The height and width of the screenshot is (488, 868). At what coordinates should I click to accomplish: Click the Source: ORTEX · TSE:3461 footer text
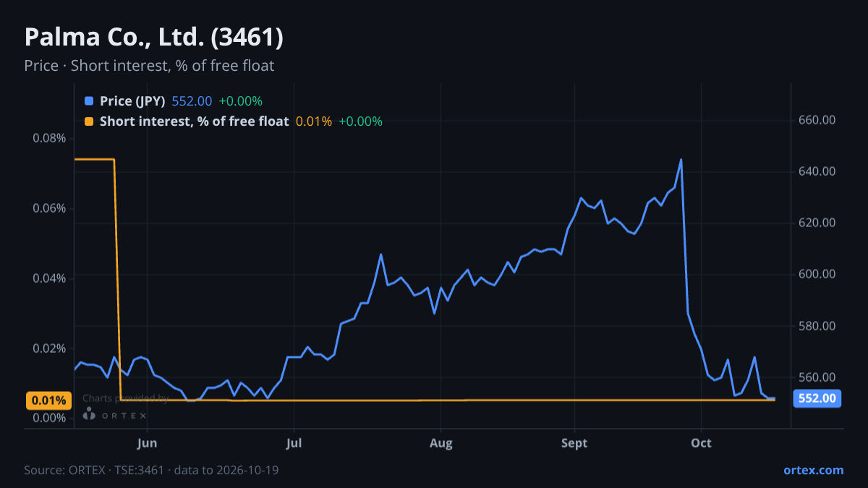151,470
